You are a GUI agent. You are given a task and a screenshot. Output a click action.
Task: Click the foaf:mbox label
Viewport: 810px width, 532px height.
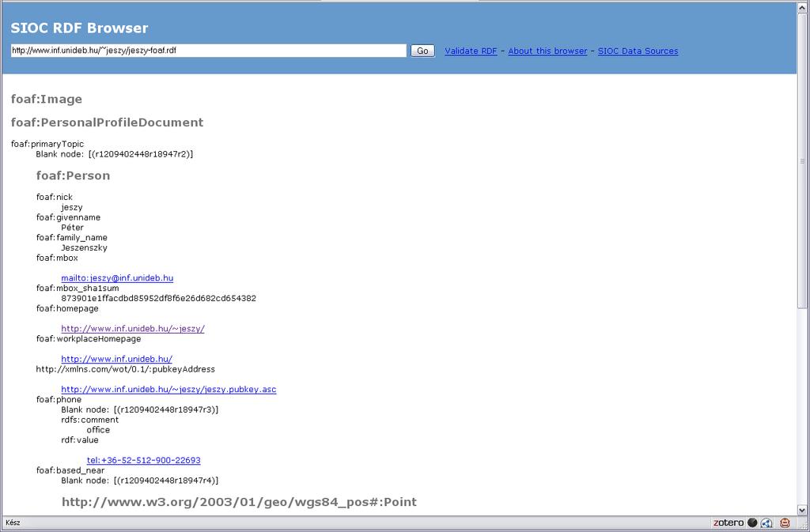57,258
